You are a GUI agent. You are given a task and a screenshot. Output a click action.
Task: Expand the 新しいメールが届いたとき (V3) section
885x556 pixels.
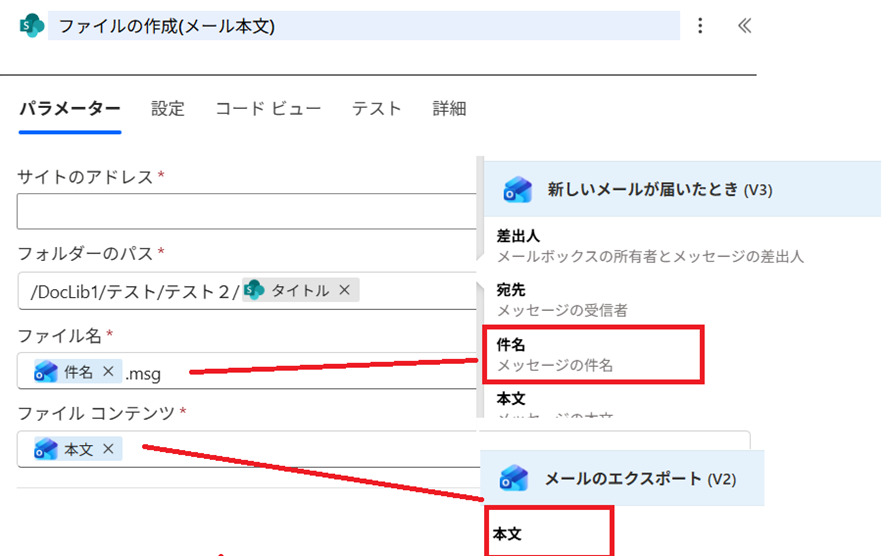pyautogui.click(x=659, y=189)
